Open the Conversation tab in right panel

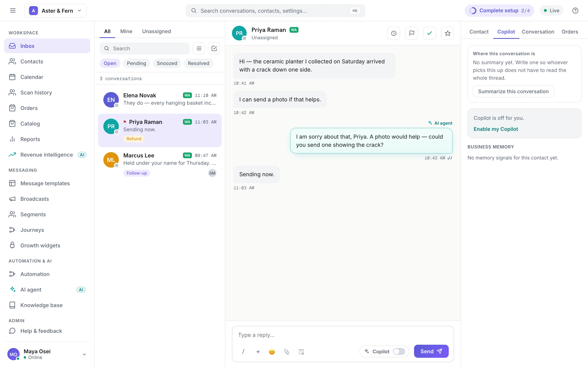tap(538, 32)
